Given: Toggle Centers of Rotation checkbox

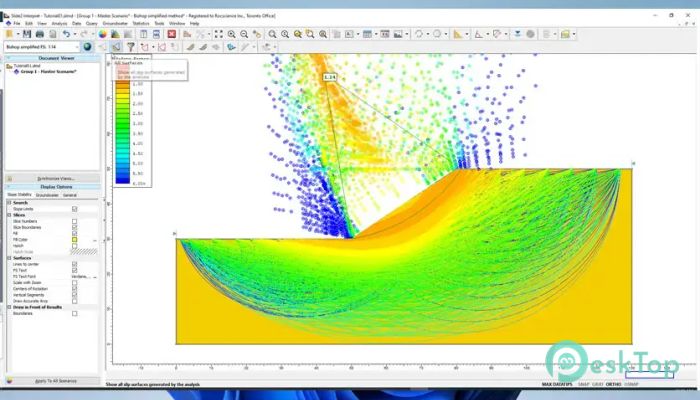Looking at the screenshot, I should (75, 289).
